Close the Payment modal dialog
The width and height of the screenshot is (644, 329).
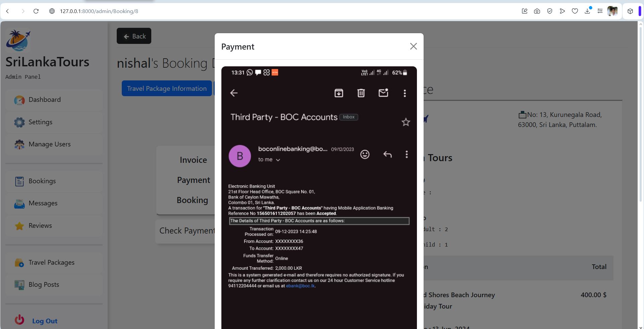(413, 46)
